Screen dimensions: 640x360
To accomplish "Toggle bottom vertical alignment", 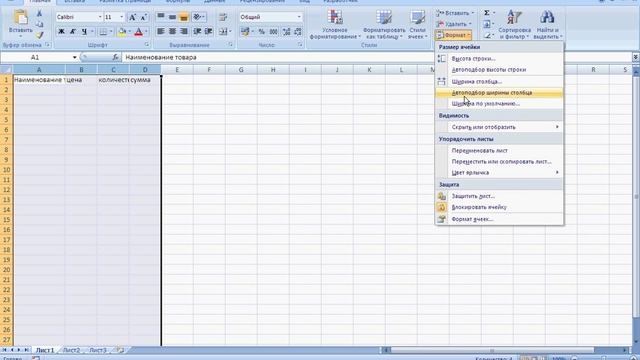I will pos(184,17).
